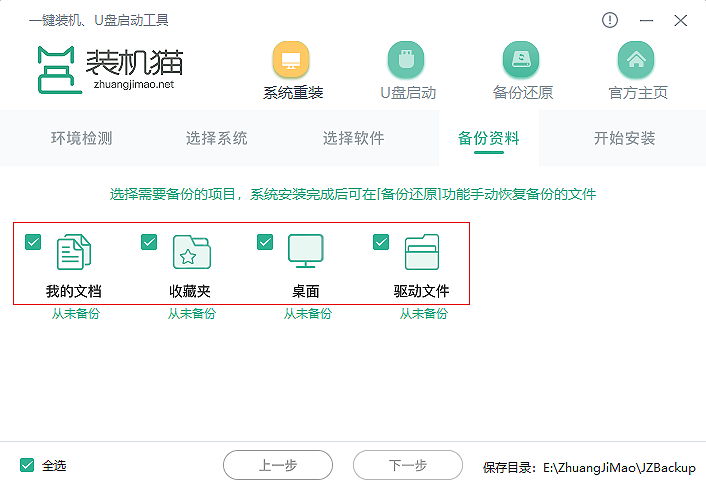The width and height of the screenshot is (706, 487).
Task: Click the 驱动文件 label text
Action: click(x=421, y=291)
